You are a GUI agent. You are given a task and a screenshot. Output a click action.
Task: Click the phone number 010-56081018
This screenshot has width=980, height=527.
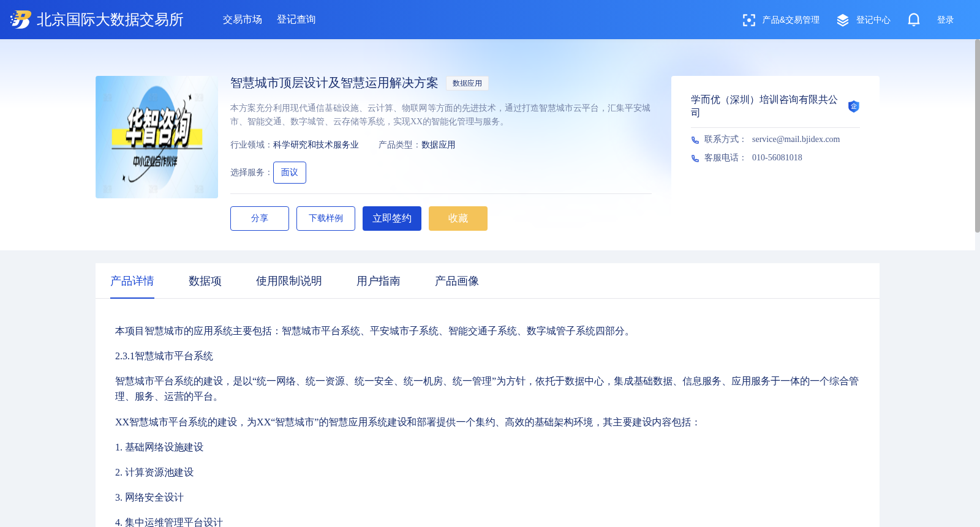point(777,158)
